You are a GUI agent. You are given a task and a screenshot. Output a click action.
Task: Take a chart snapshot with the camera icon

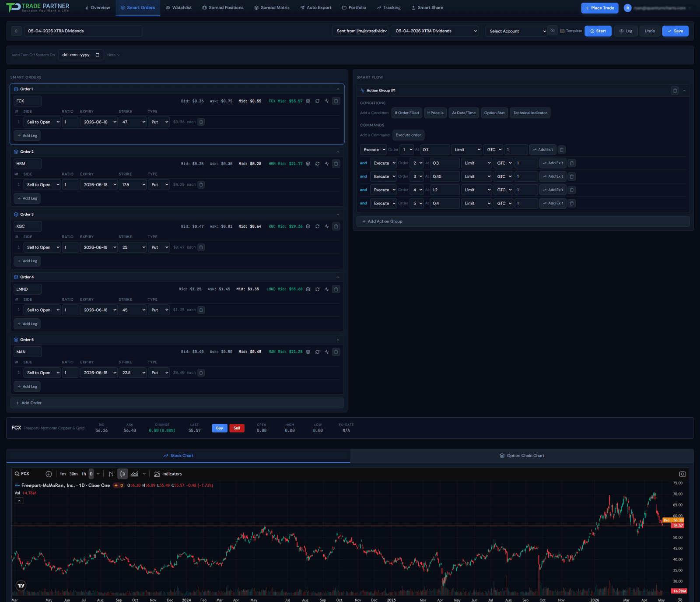pos(682,474)
